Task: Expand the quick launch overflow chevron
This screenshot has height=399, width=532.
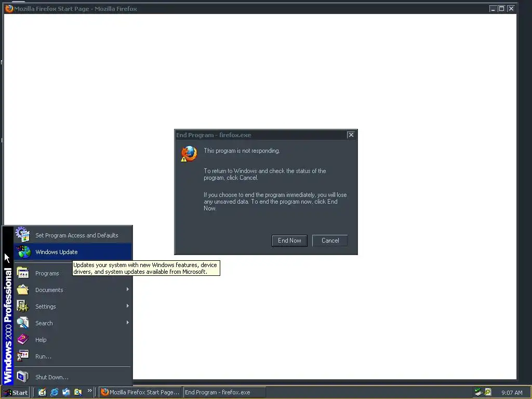Action: click(x=89, y=391)
